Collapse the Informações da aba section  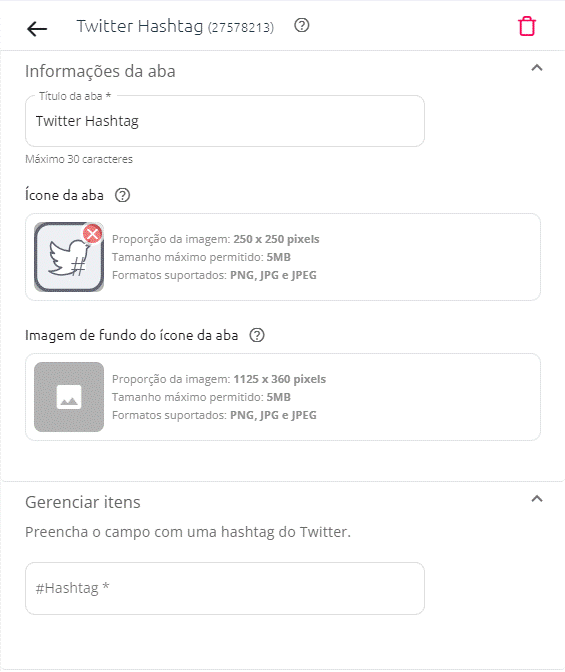(x=537, y=68)
